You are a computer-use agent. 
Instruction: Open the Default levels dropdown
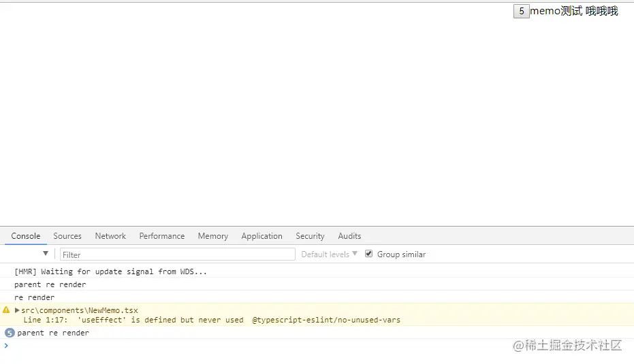(x=329, y=254)
